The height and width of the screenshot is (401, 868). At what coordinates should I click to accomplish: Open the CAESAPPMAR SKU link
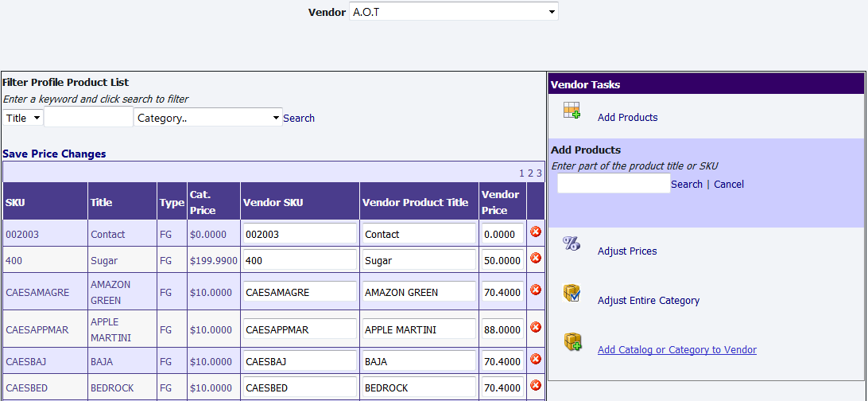37,329
